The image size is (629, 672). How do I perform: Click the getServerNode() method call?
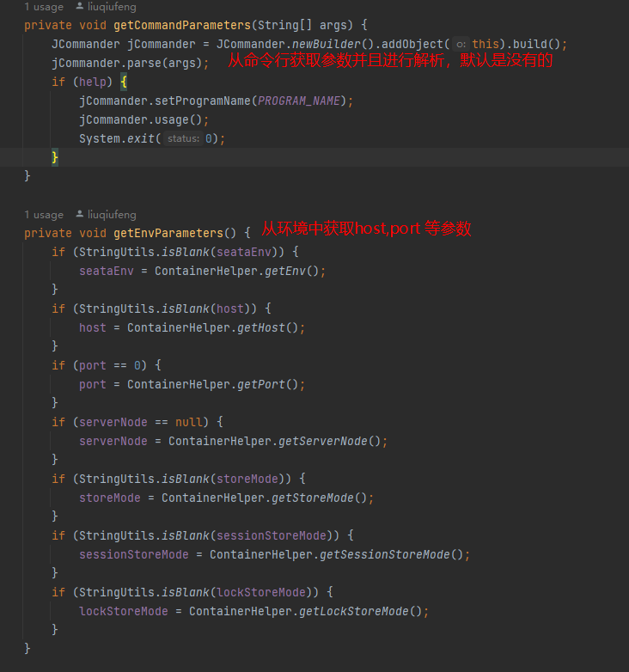point(329,441)
